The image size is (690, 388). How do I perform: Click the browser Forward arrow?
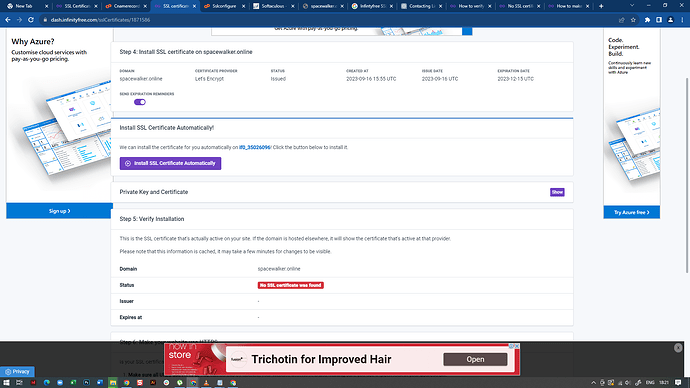19,20
